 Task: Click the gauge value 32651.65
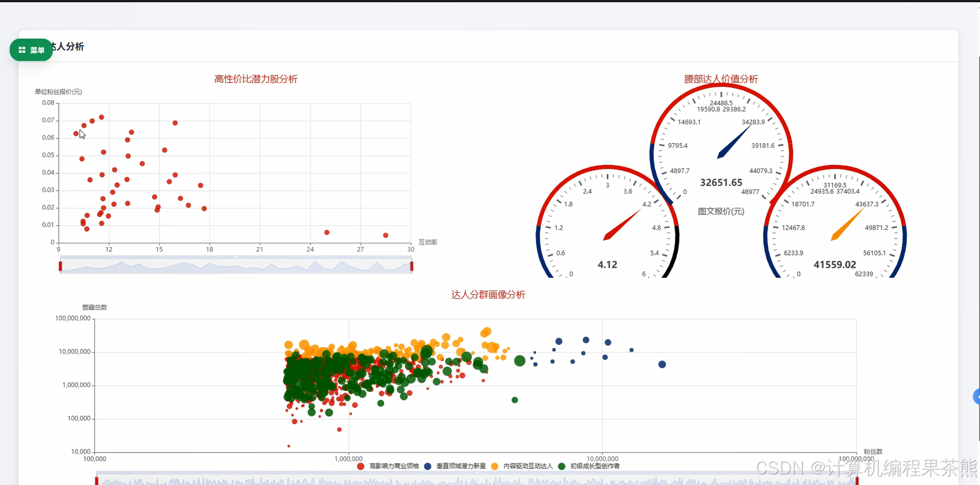(x=721, y=182)
